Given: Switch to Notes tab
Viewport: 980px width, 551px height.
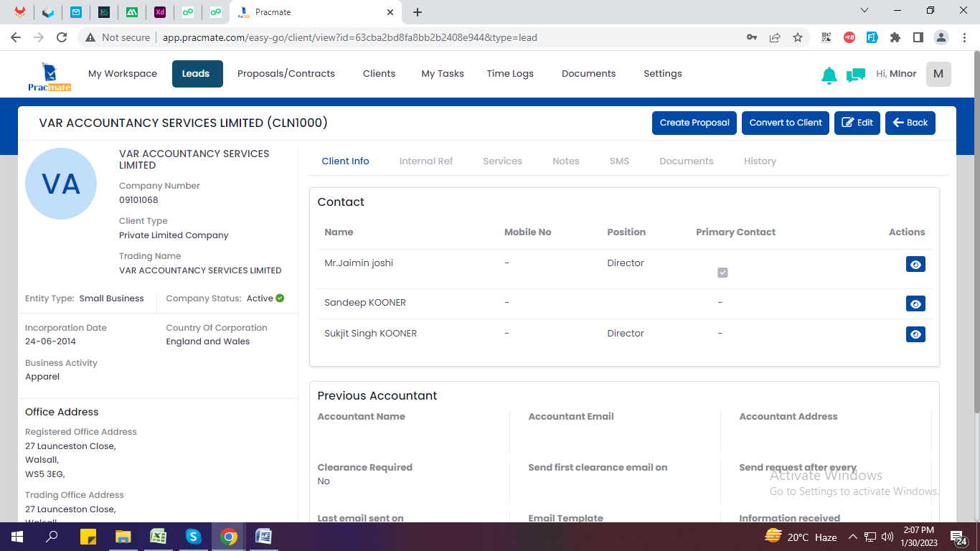Looking at the screenshot, I should 566,161.
